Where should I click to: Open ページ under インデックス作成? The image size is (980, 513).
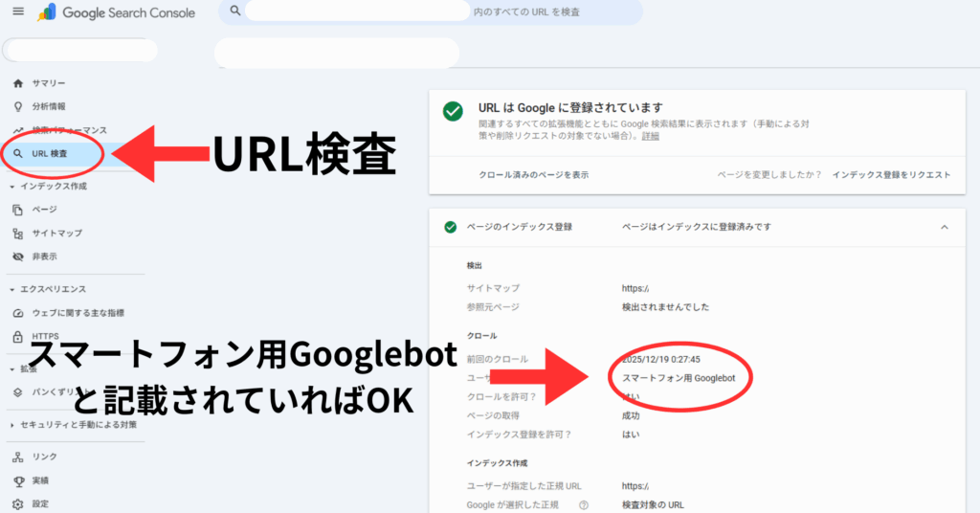pos(44,210)
